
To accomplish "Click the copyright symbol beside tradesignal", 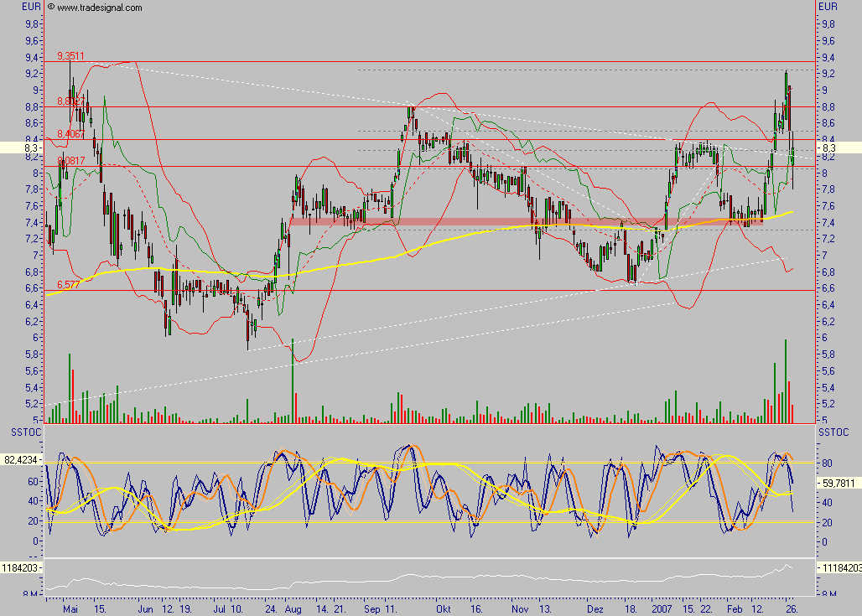I will (51, 7).
